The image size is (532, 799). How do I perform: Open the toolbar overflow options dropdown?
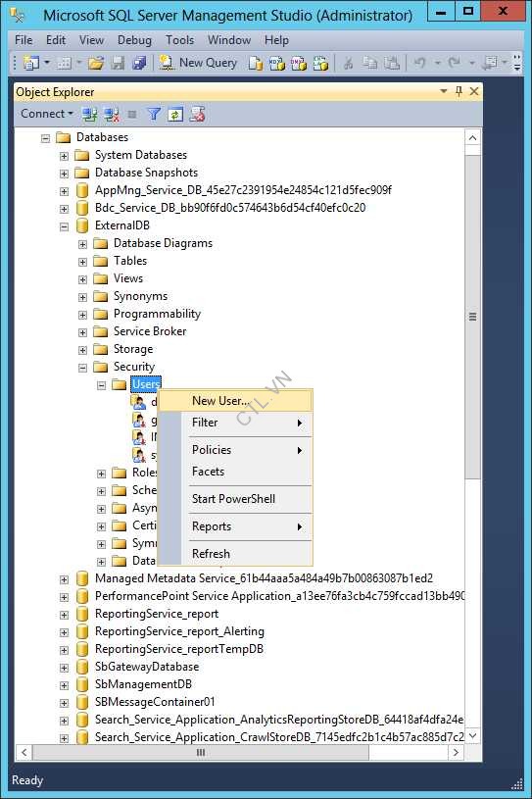pos(516,63)
